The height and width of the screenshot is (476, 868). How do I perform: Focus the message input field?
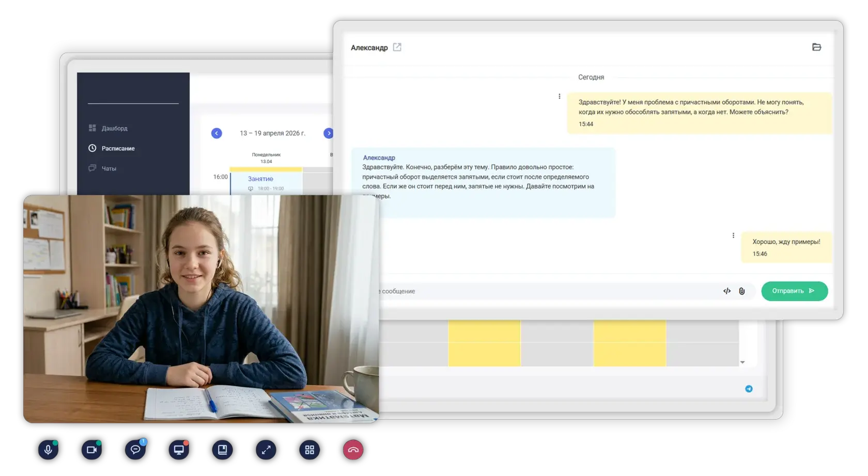[x=548, y=291]
